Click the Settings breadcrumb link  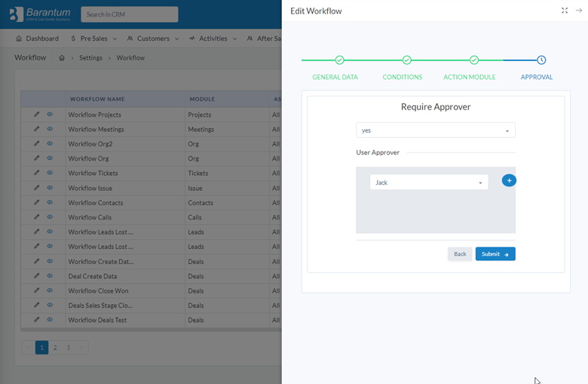pyautogui.click(x=90, y=58)
